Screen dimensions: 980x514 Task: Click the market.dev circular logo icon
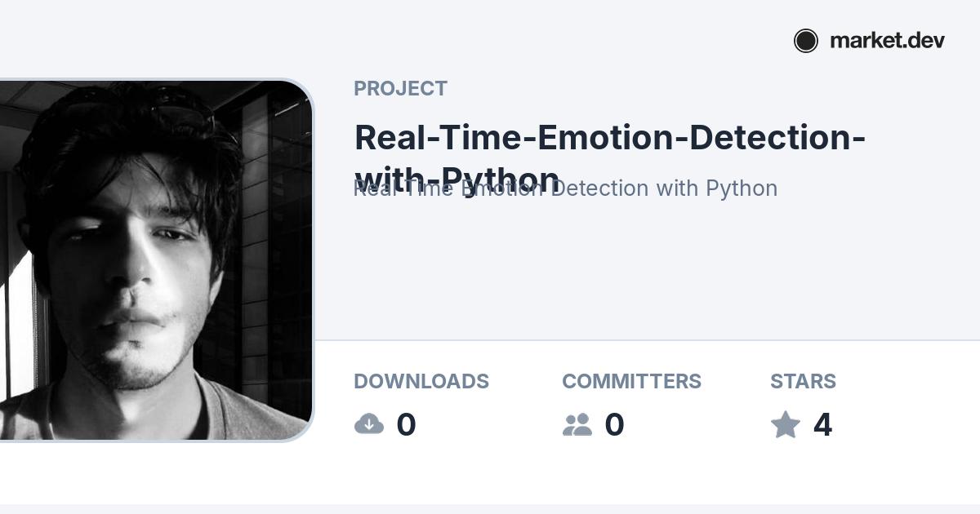[805, 41]
